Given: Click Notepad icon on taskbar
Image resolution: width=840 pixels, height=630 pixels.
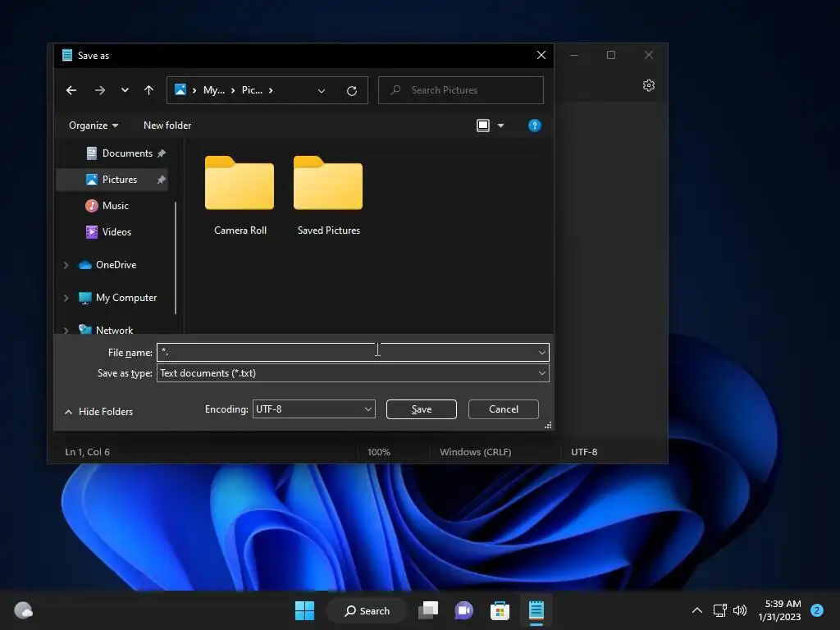Looking at the screenshot, I should click(x=536, y=610).
